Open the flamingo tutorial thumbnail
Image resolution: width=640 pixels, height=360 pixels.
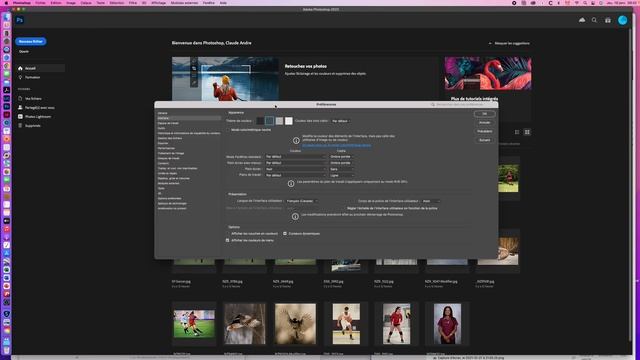click(x=488, y=73)
